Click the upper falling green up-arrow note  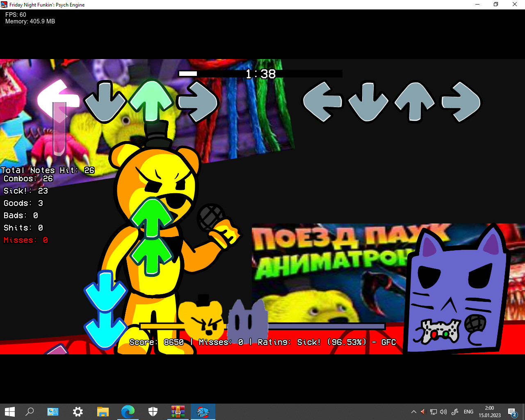click(151, 218)
